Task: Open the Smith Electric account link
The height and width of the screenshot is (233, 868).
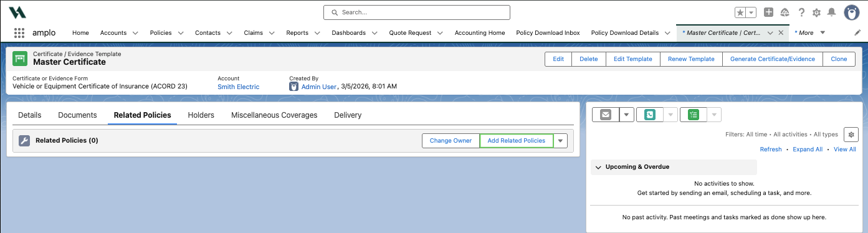Action: 239,87
